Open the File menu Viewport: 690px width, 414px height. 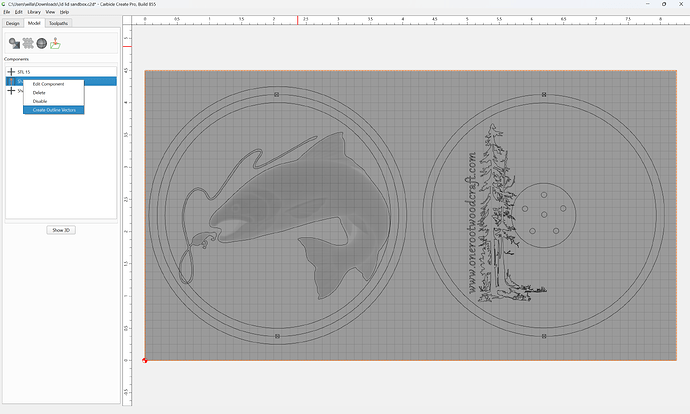tap(7, 12)
